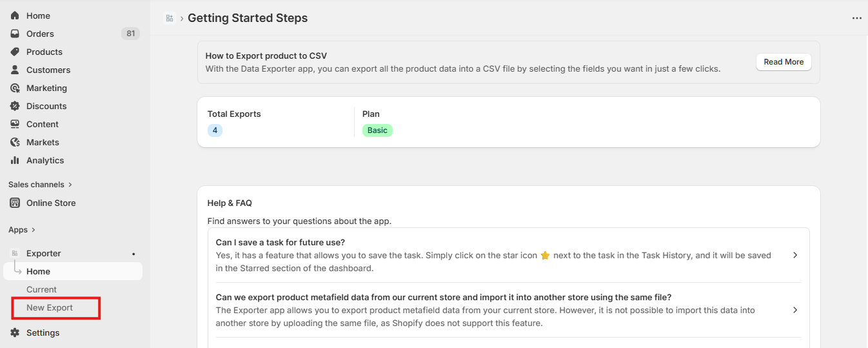Open the Current submenu item
This screenshot has height=348, width=868.
(x=41, y=290)
